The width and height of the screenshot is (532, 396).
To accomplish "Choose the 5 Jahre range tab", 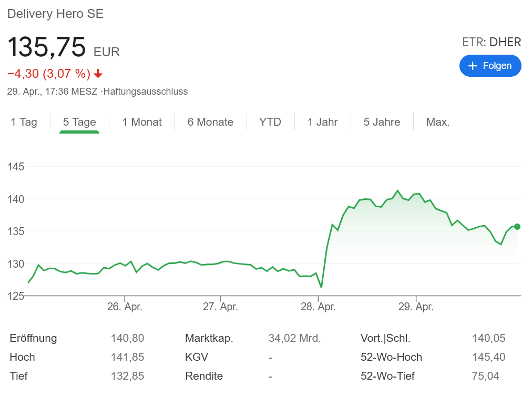I will [x=382, y=122].
